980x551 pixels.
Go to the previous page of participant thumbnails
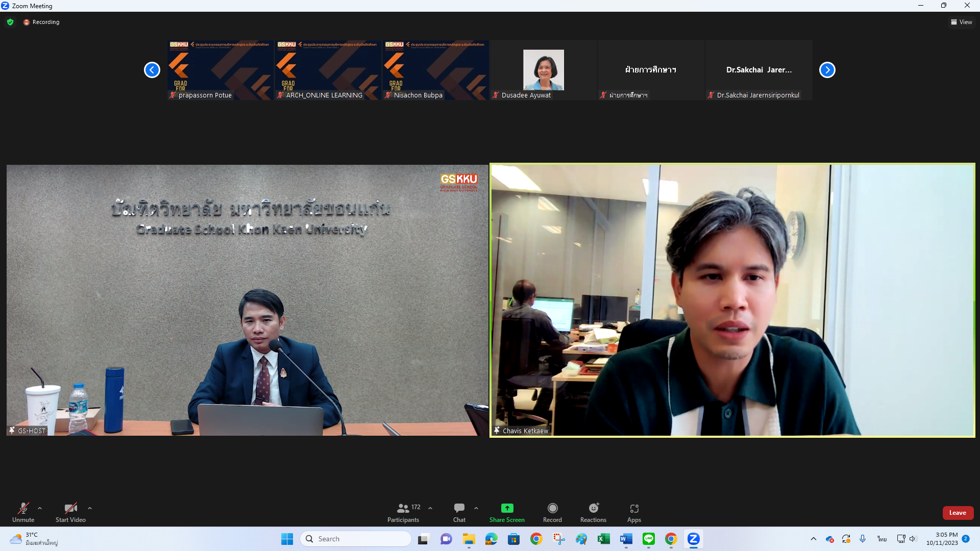152,70
